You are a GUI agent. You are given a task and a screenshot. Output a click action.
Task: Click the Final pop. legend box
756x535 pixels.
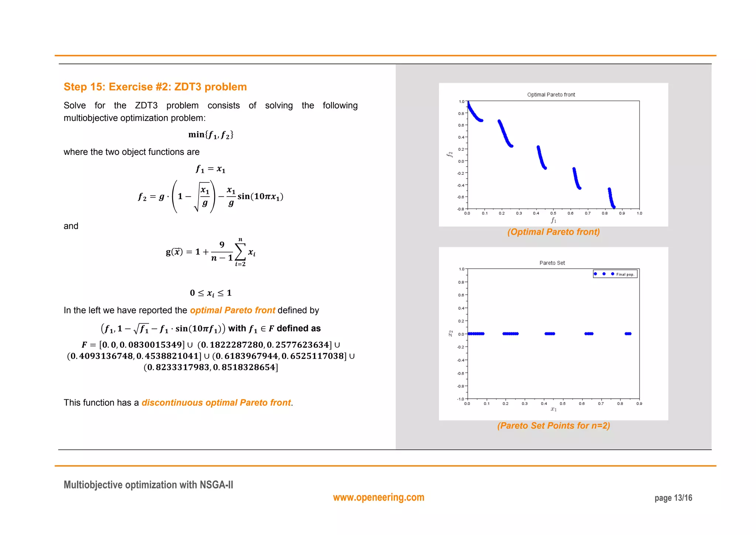pyautogui.click(x=615, y=274)
